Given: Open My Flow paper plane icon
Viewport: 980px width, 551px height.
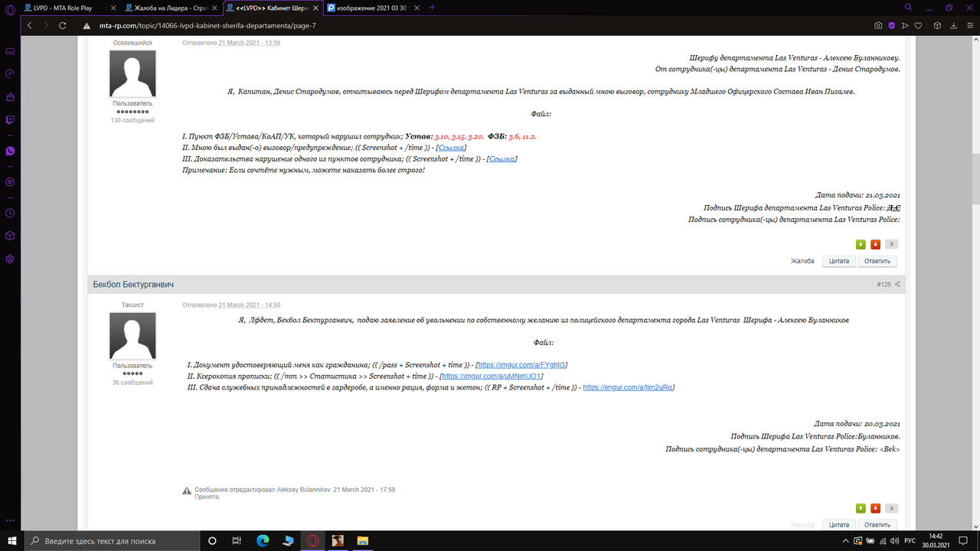Looking at the screenshot, I should [905, 25].
